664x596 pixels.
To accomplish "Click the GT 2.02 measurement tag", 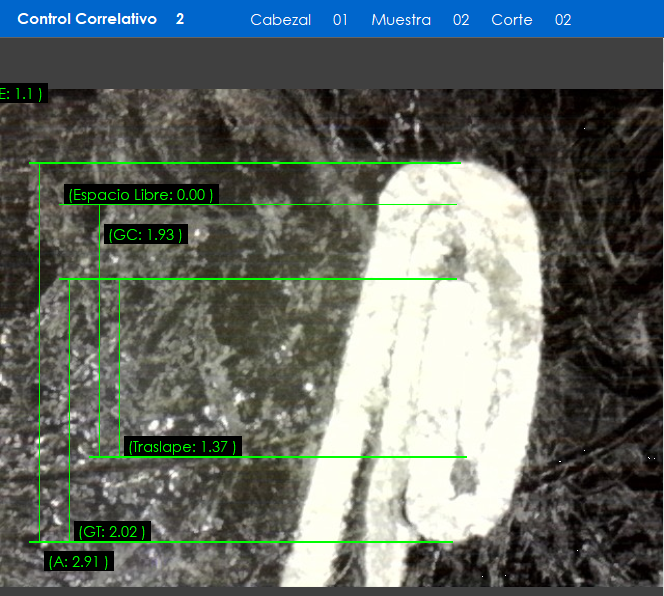I will coord(113,532).
